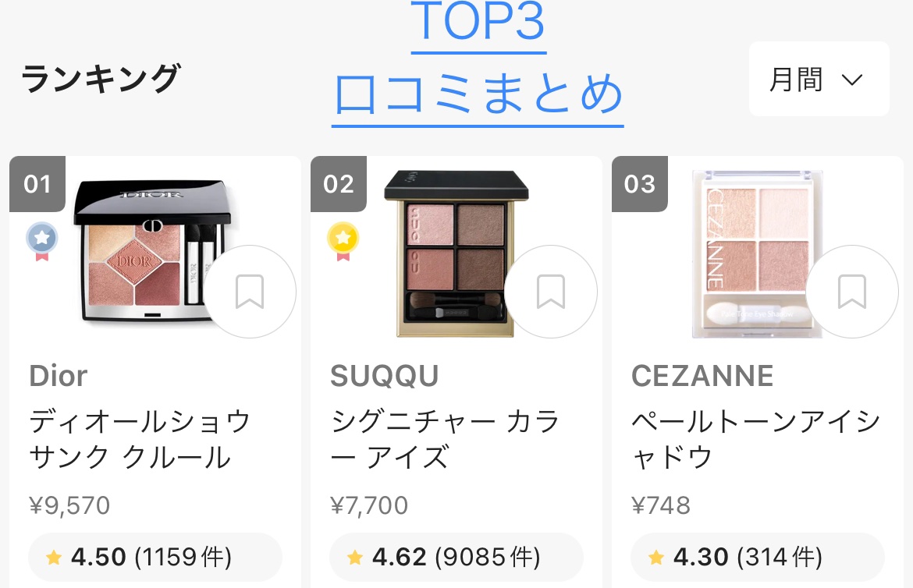This screenshot has height=588, width=913.
Task: Bookmark the SUQQU シグニチャー カラー アイズ product
Action: [551, 292]
